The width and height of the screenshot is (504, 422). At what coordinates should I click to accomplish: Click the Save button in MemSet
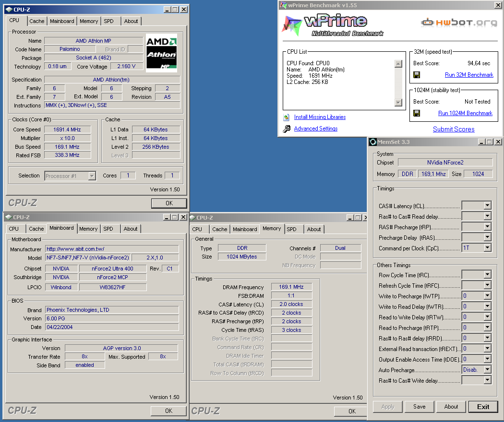pyautogui.click(x=420, y=407)
